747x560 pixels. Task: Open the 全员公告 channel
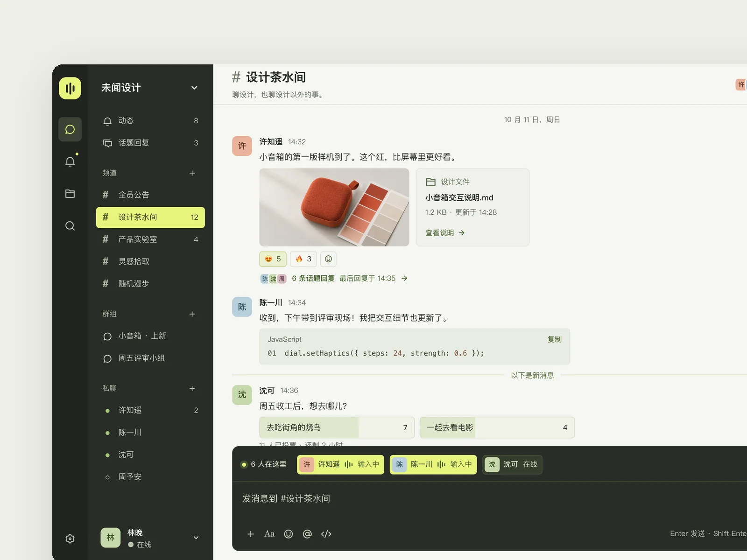[150, 195]
